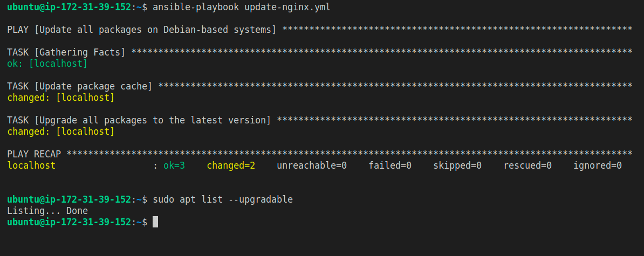
Task: Click 'TASK [Update package cache]' line
Action: (80, 87)
